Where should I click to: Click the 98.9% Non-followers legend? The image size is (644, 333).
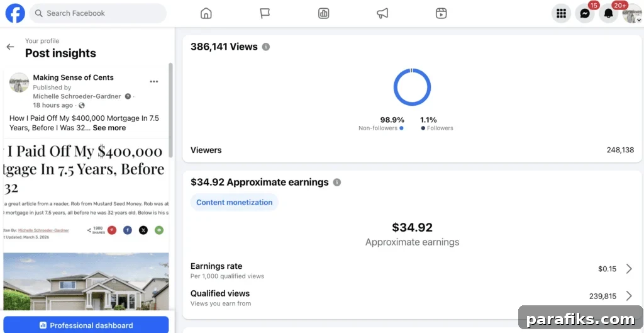(380, 124)
